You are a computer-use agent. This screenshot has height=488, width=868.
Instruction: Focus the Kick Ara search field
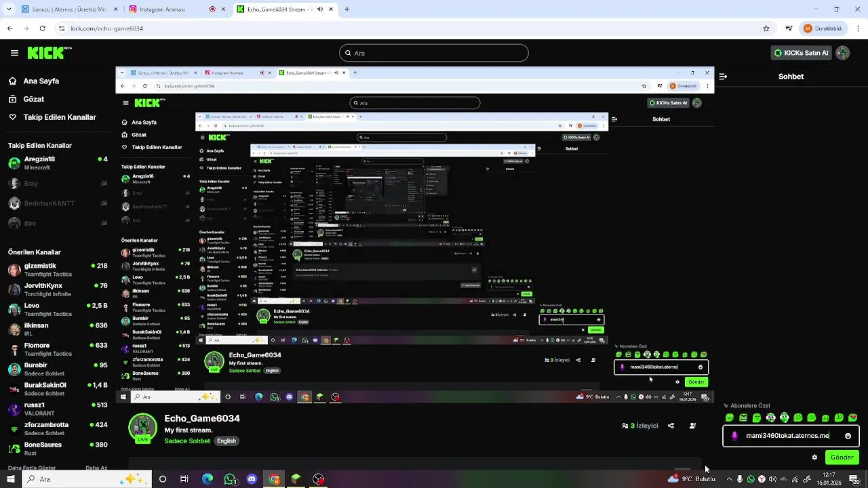[x=434, y=53]
